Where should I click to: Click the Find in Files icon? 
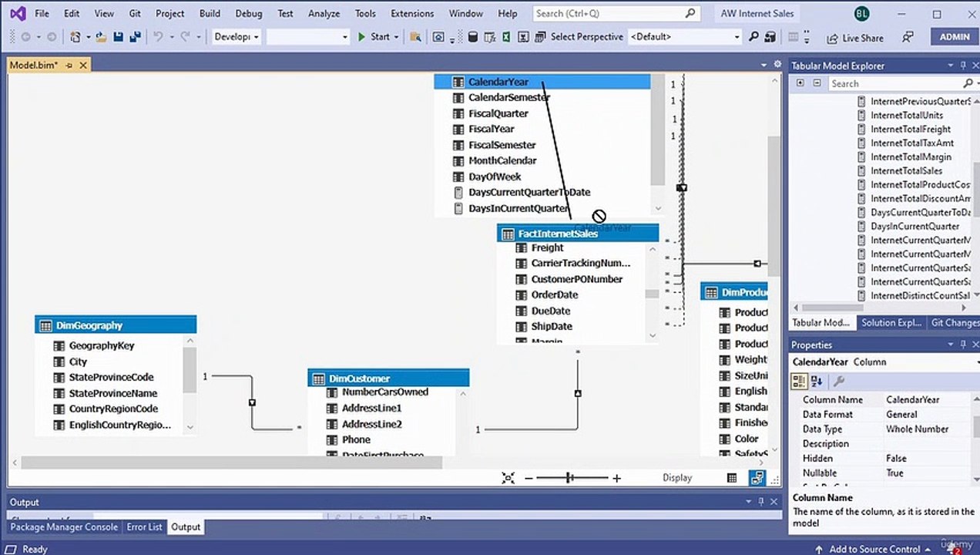(415, 37)
